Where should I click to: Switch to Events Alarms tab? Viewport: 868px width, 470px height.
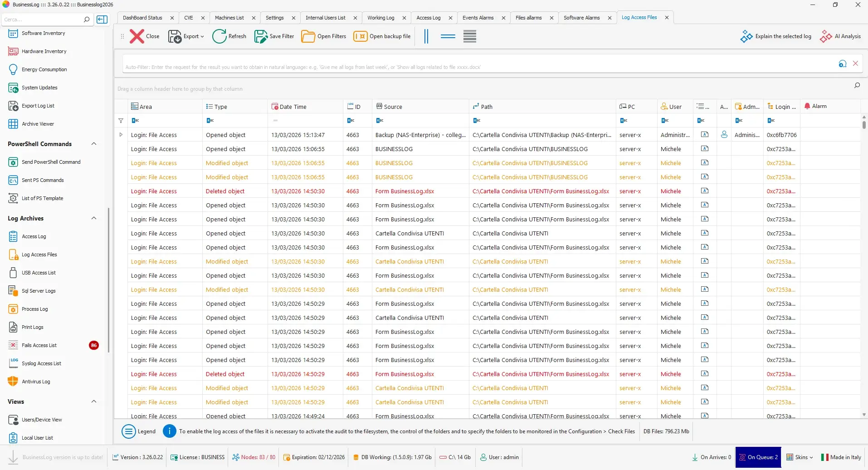[x=478, y=18]
